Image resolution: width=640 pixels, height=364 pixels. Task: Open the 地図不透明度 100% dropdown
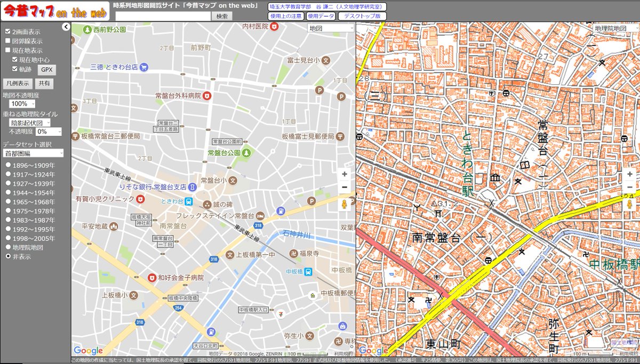(x=22, y=104)
